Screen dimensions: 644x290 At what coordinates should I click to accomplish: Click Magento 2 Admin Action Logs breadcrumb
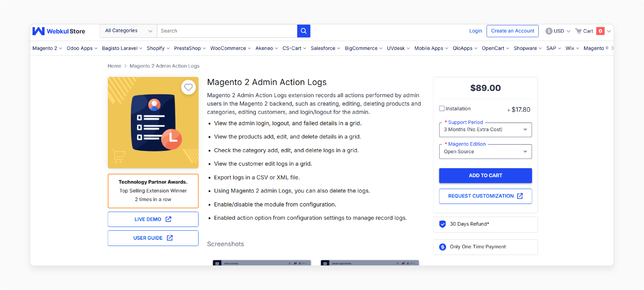[164, 66]
